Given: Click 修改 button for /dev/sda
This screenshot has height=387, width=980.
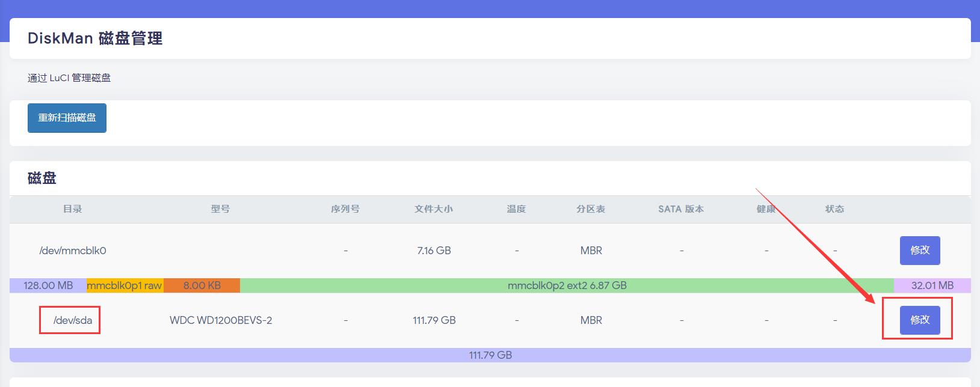Looking at the screenshot, I should click(x=919, y=320).
